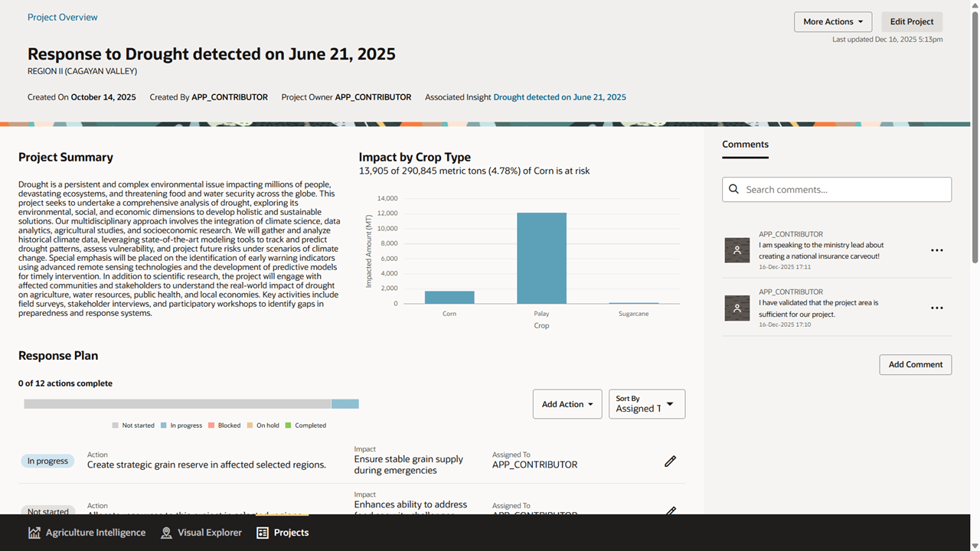Click the Projects grid icon in bottom bar
The image size is (980, 551).
(261, 532)
